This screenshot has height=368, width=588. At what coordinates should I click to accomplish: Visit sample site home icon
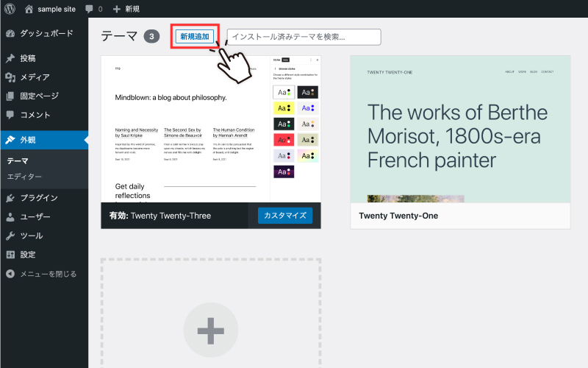[x=29, y=9]
